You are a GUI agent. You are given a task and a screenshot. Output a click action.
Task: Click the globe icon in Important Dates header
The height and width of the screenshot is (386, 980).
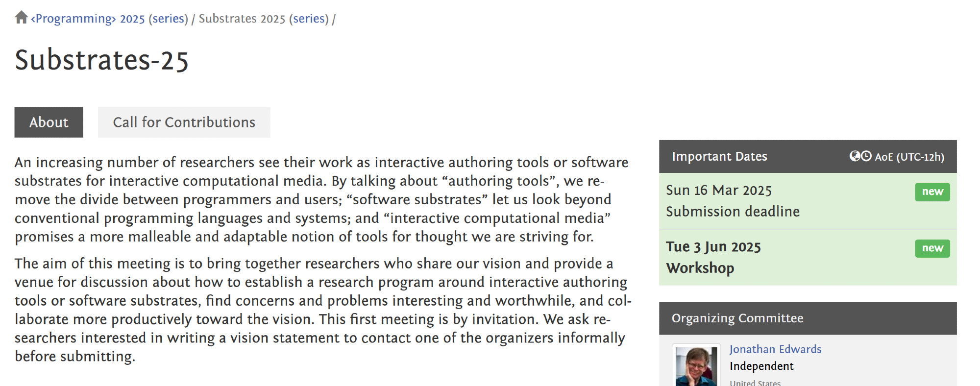tap(855, 156)
